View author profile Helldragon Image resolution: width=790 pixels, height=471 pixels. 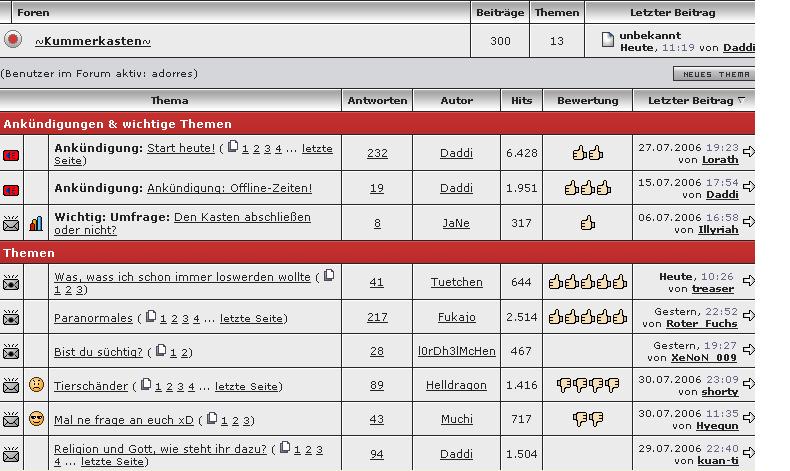click(x=456, y=385)
